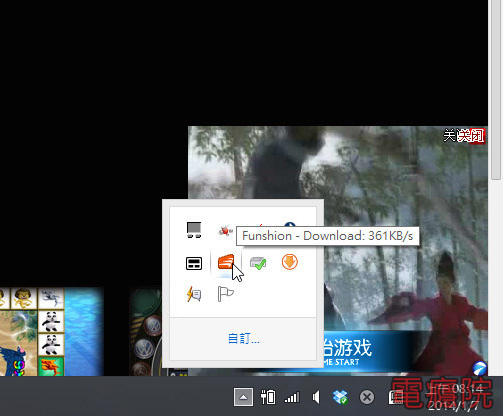Open the taskbar clock showing 08:14
The width and height of the screenshot is (503, 416).
[x=455, y=397]
